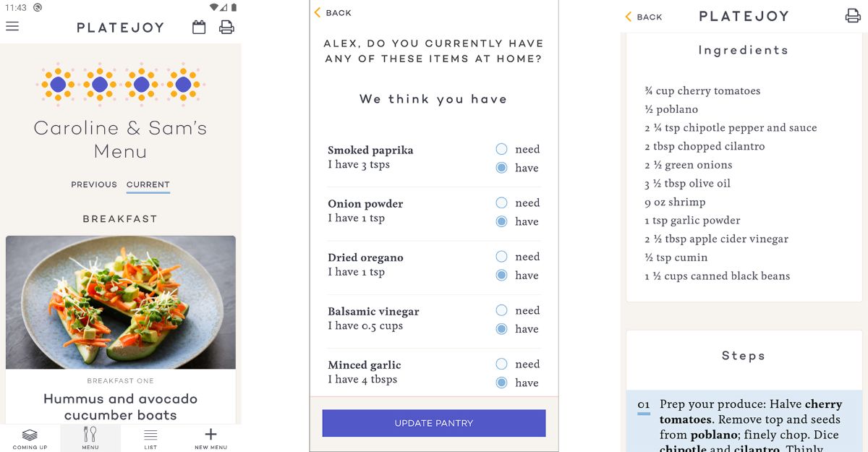The image size is (868, 452).
Task: Select the Current menu tab
Action: click(148, 184)
